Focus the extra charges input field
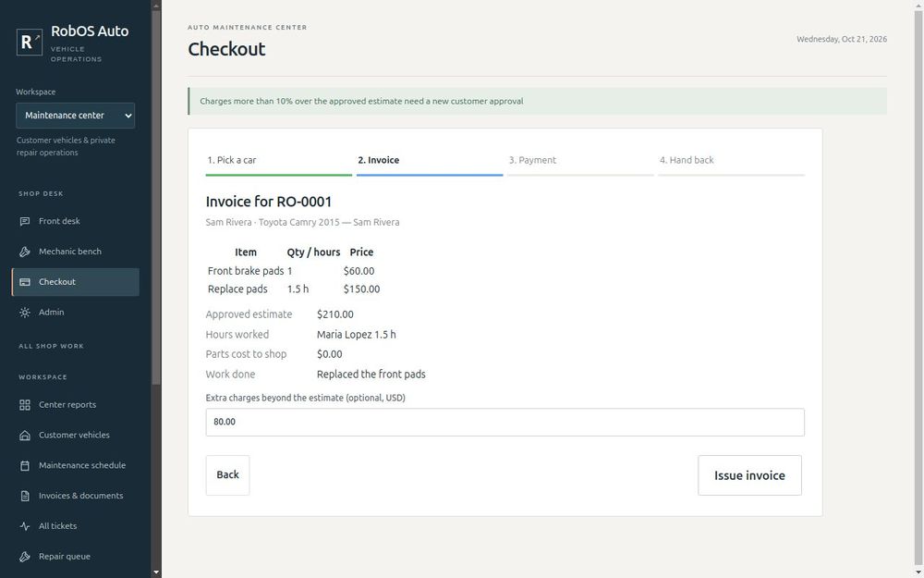This screenshot has height=578, width=924. point(505,423)
